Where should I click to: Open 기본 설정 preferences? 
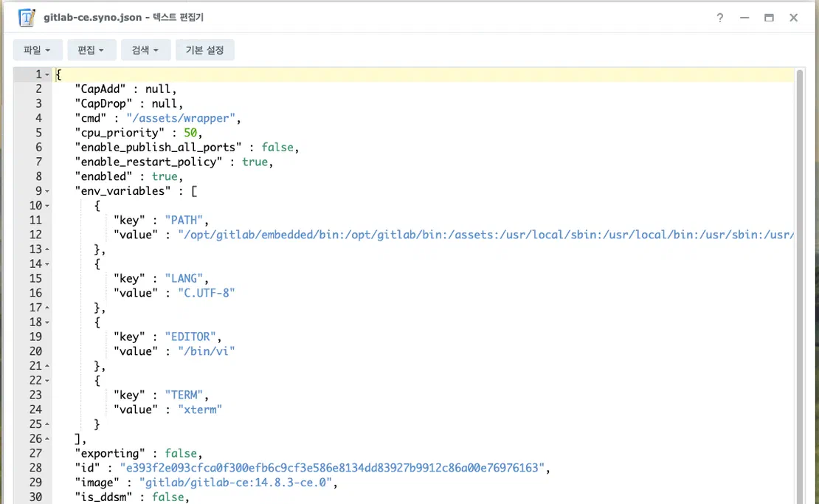(205, 50)
